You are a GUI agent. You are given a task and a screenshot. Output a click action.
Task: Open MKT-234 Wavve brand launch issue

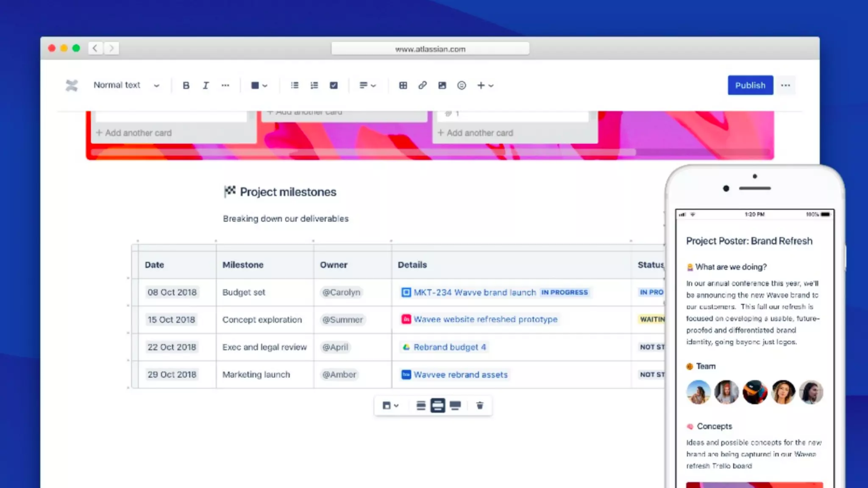475,292
